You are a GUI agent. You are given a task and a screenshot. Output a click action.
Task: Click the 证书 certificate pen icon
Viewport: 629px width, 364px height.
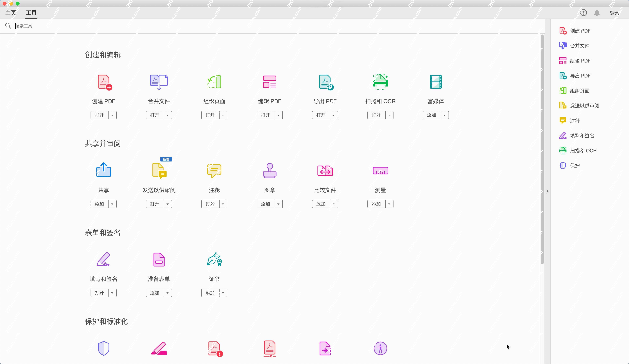pyautogui.click(x=214, y=259)
